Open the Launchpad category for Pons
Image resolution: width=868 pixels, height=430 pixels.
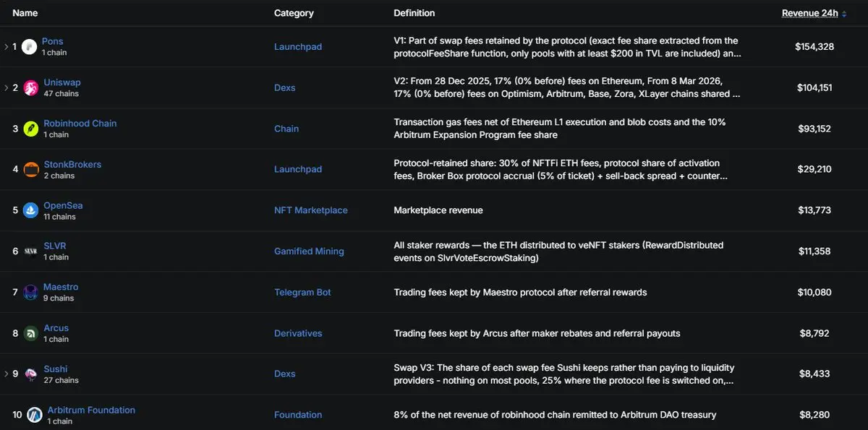pos(298,47)
